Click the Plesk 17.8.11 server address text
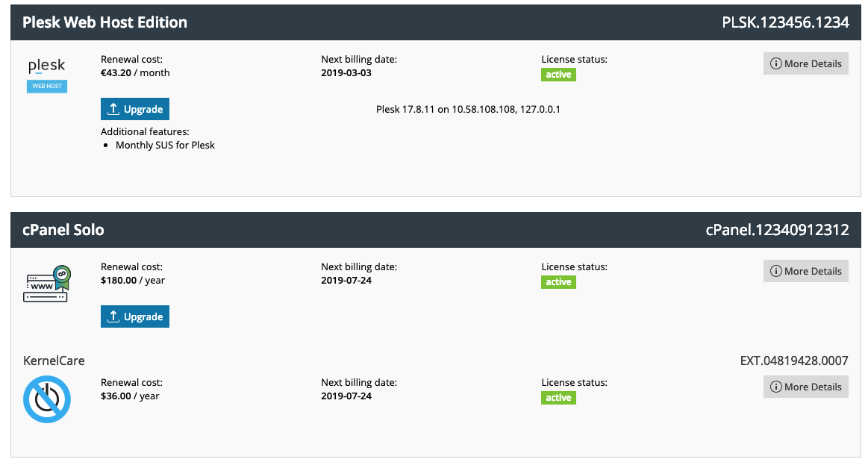This screenshot has width=868, height=465. pyautogui.click(x=468, y=109)
